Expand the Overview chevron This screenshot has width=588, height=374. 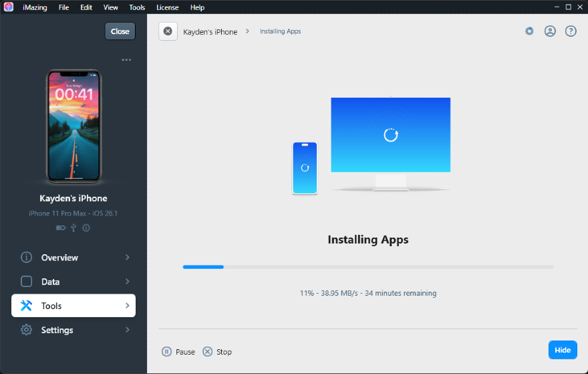point(128,257)
